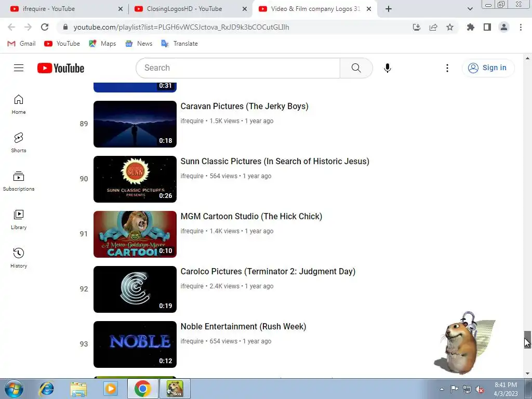Open Windows Media Player from taskbar

pyautogui.click(x=111, y=389)
